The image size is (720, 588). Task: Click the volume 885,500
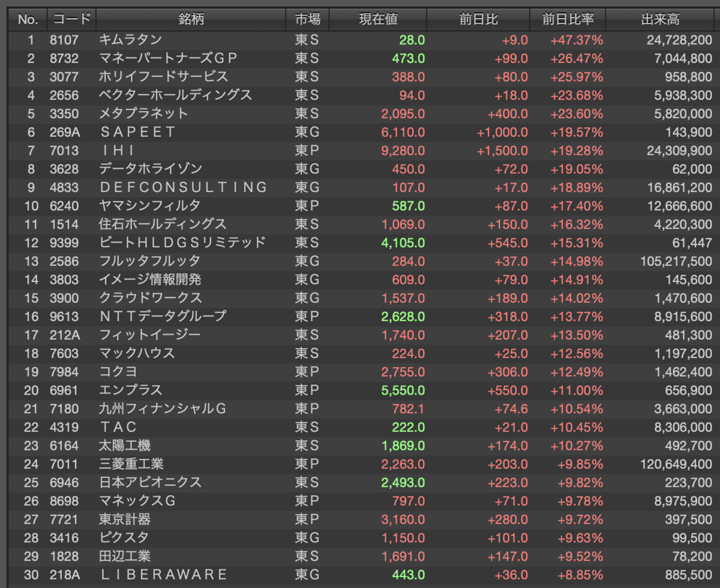pyautogui.click(x=688, y=574)
